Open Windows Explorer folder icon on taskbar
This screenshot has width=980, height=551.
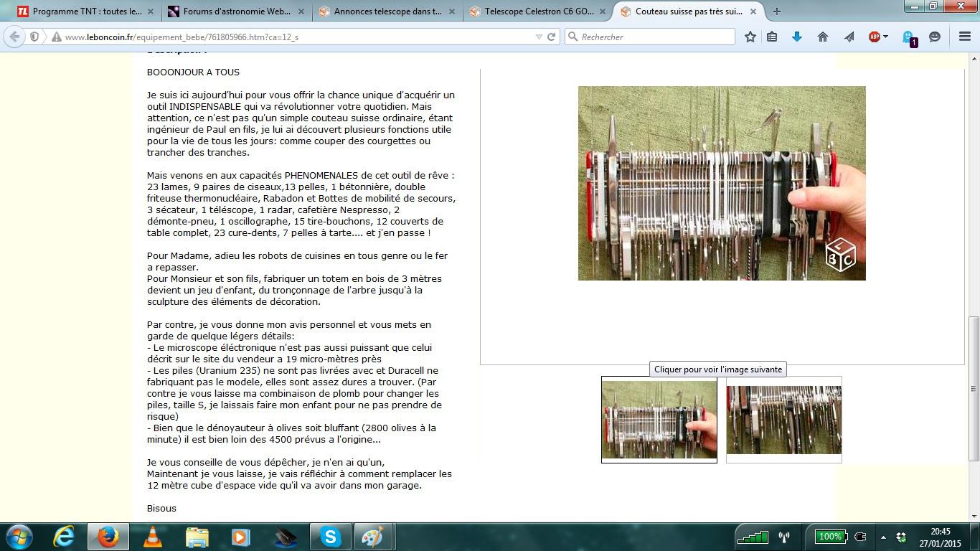pyautogui.click(x=197, y=537)
